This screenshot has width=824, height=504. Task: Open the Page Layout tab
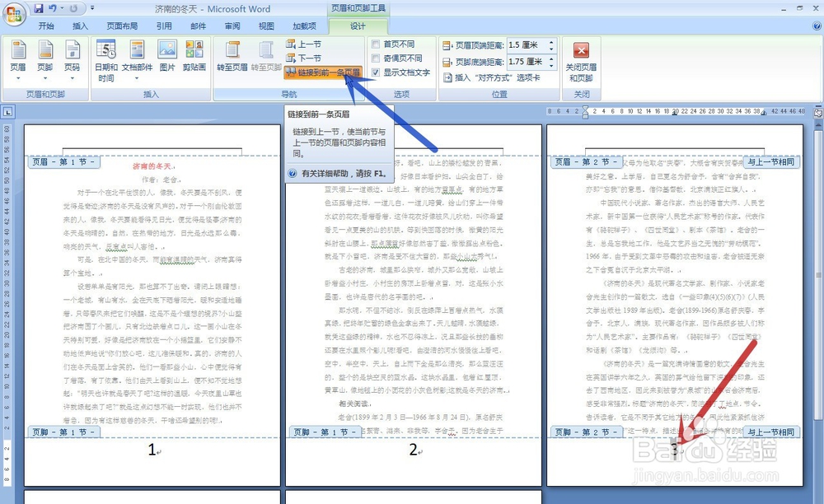[x=122, y=25]
